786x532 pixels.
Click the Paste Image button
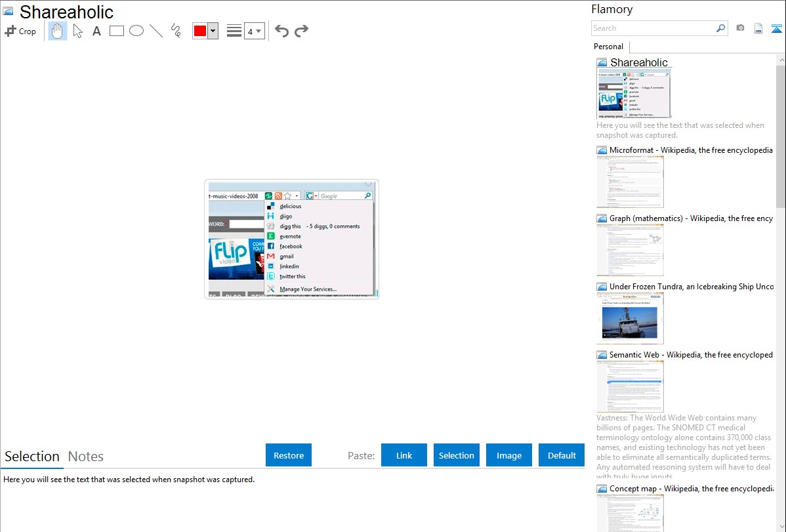(508, 455)
